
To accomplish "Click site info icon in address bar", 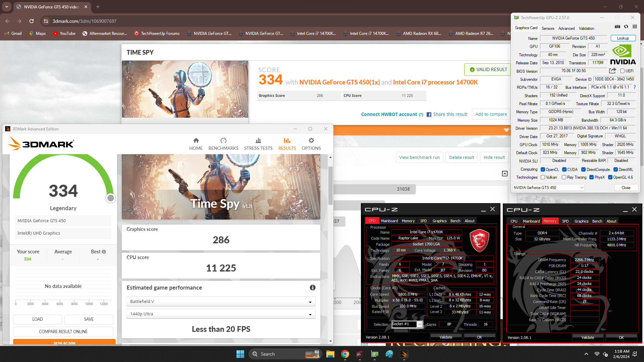I will click(46, 21).
